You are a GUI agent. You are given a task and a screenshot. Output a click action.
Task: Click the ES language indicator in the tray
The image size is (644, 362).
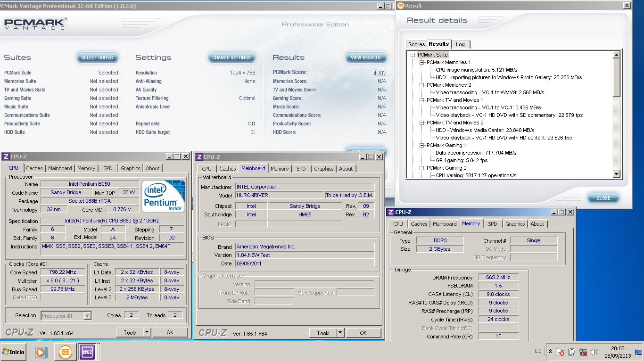538,352
